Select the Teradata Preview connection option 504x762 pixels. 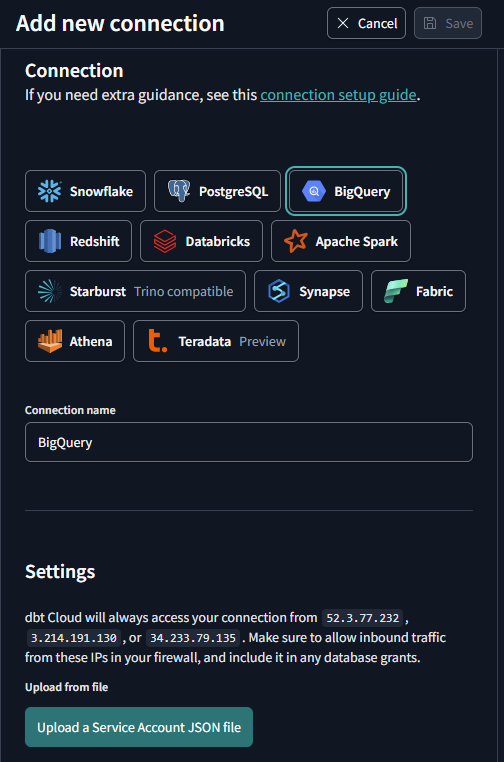216,341
